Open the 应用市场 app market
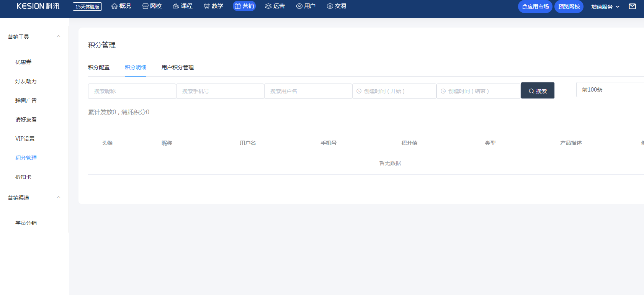This screenshot has height=295, width=644. click(x=535, y=7)
